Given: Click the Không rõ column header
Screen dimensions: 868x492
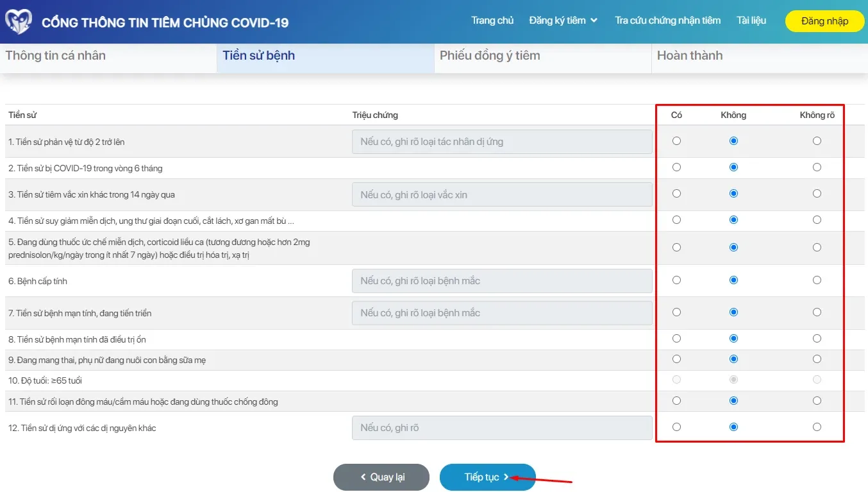Looking at the screenshot, I should pos(817,115).
